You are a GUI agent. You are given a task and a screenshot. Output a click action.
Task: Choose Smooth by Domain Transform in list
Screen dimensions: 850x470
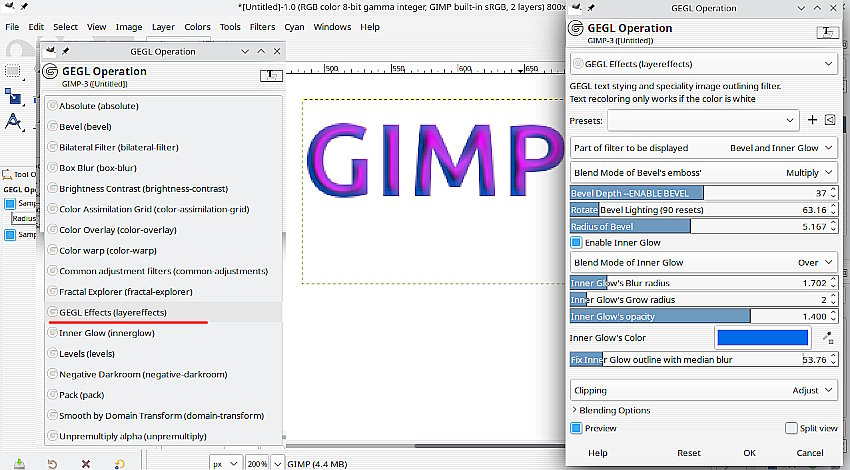(x=163, y=415)
